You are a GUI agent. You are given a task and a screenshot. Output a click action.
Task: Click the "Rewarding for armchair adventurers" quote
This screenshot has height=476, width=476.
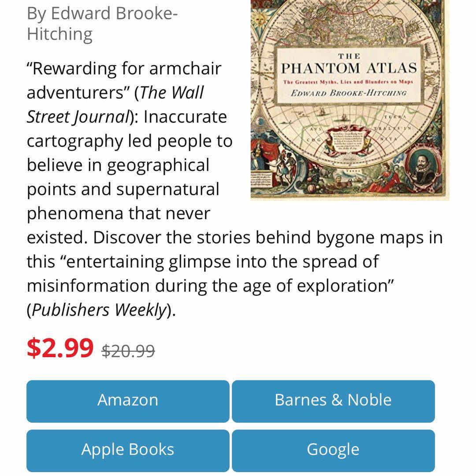tap(124, 81)
